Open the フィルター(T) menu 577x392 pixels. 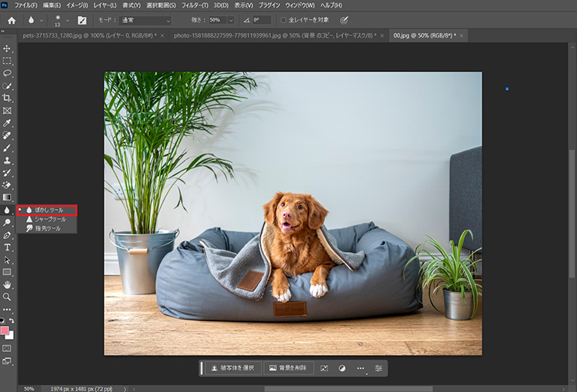click(195, 5)
